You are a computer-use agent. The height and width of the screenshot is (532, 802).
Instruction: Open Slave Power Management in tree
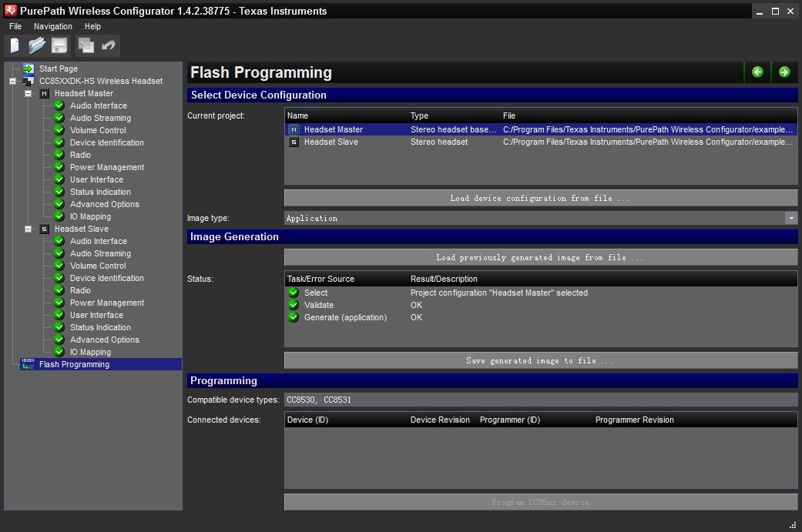click(x=107, y=303)
